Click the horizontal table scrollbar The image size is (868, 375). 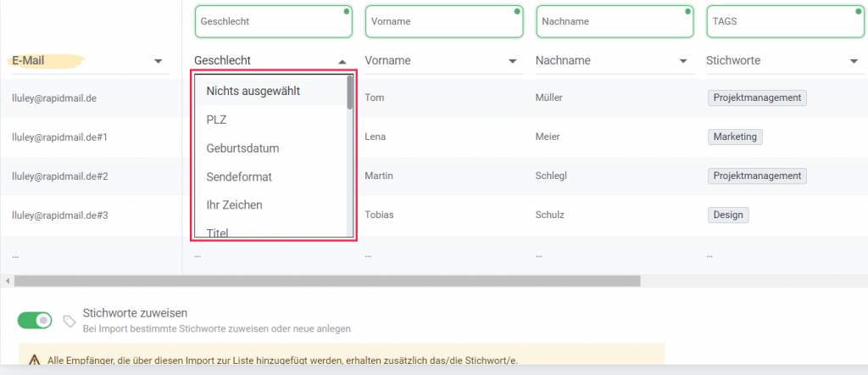(322, 281)
